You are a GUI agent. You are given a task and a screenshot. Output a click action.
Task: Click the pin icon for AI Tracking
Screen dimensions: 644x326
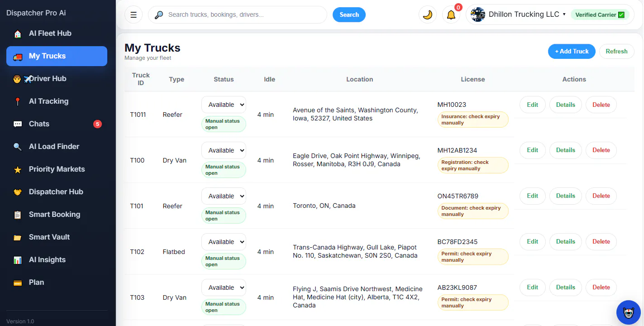pyautogui.click(x=18, y=101)
